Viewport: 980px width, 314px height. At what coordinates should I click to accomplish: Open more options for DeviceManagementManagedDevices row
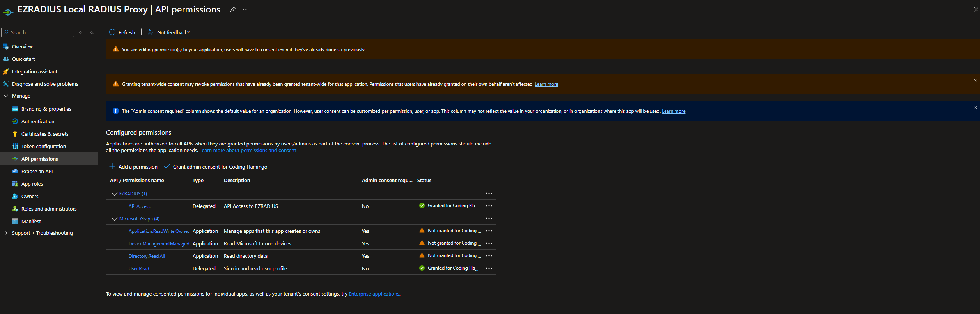click(489, 243)
